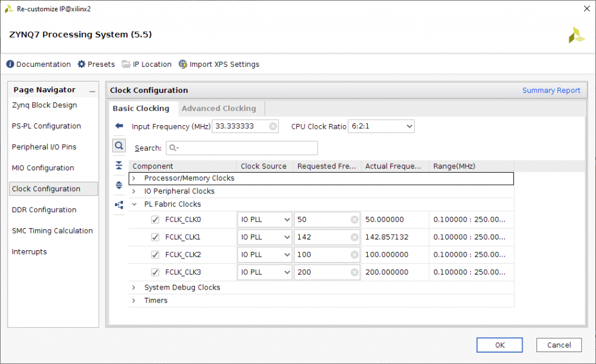Disable the FCLK_CLK2 clock checkbox

pyautogui.click(x=156, y=255)
